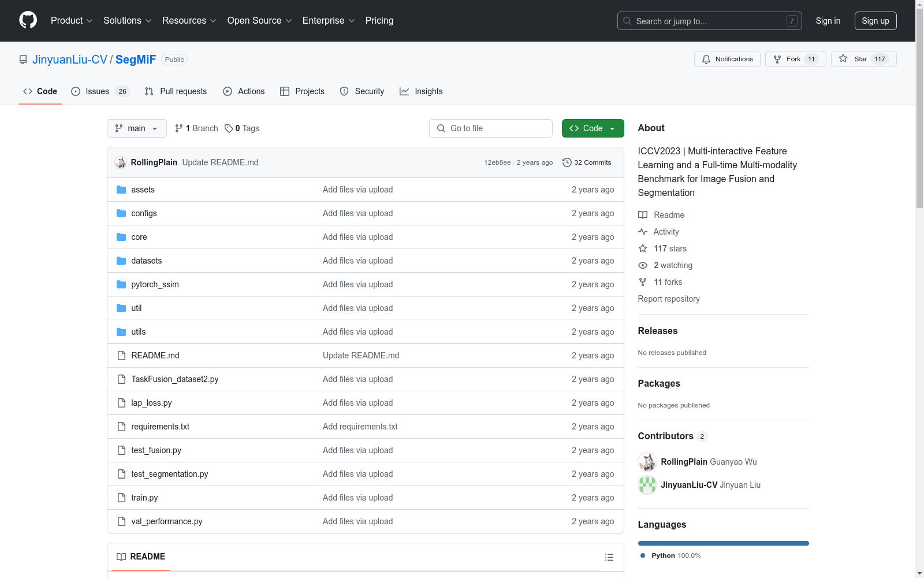This screenshot has height=578, width=924.
Task: Click the Notifications bell icon
Action: [x=706, y=59]
